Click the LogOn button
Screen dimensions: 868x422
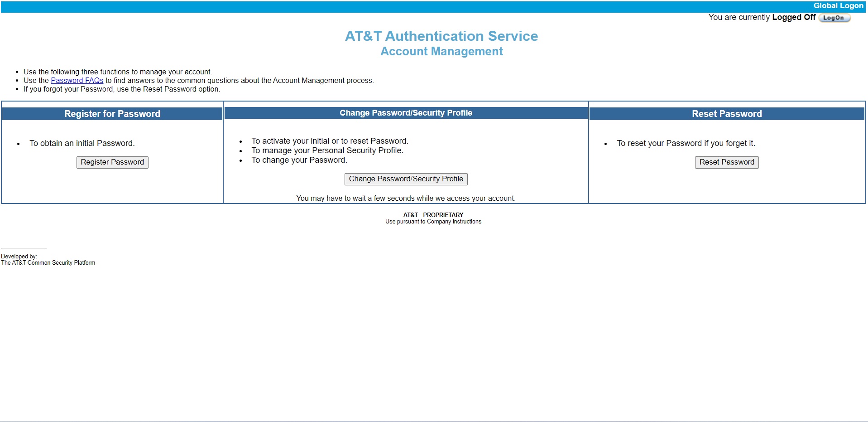(x=834, y=18)
